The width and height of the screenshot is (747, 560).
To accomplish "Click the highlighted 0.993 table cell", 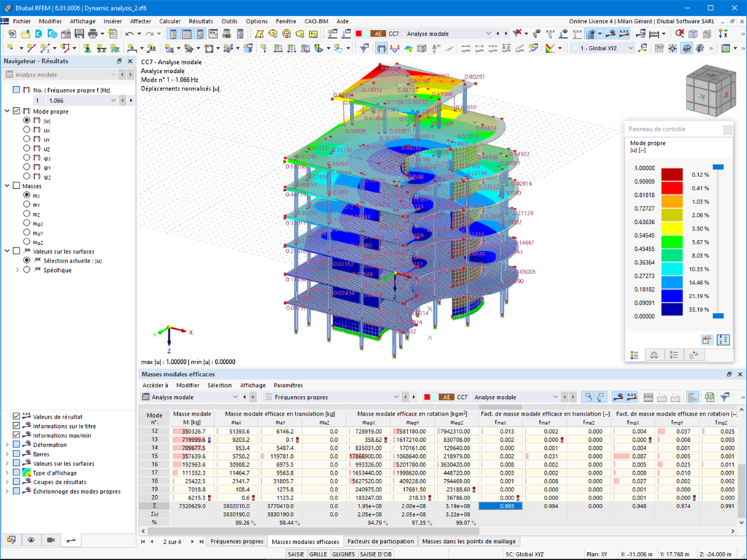I will pos(500,506).
